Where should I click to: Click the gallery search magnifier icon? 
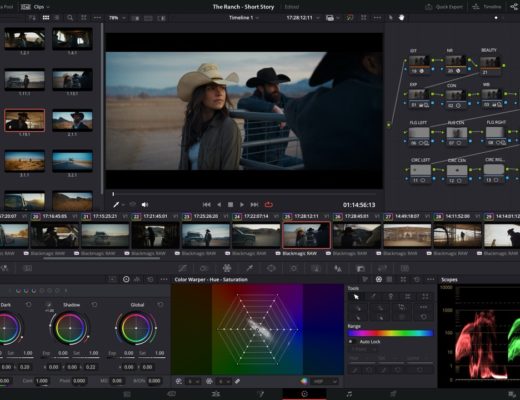[x=70, y=18]
